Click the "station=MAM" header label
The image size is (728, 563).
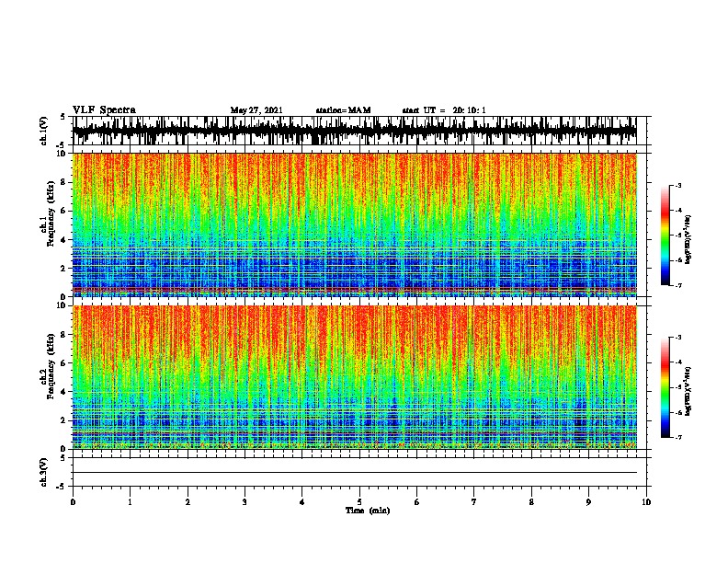(343, 110)
